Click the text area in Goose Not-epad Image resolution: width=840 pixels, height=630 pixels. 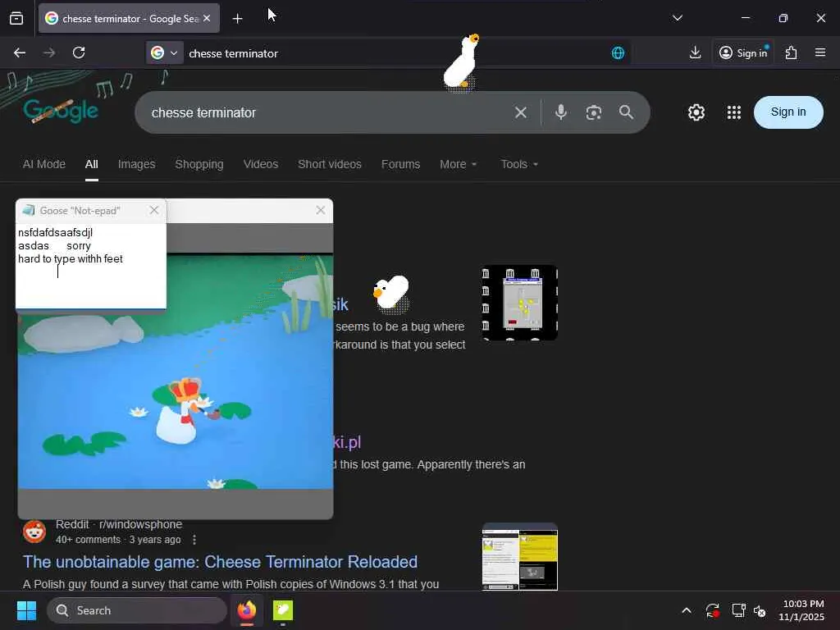click(91, 265)
